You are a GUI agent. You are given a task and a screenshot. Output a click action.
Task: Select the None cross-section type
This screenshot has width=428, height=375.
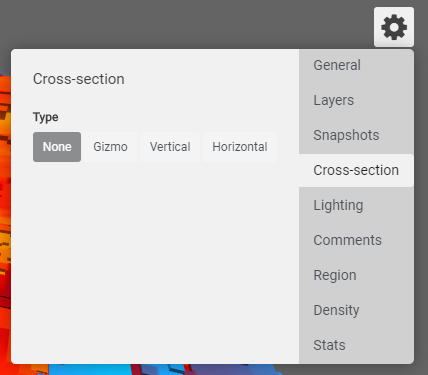click(57, 147)
